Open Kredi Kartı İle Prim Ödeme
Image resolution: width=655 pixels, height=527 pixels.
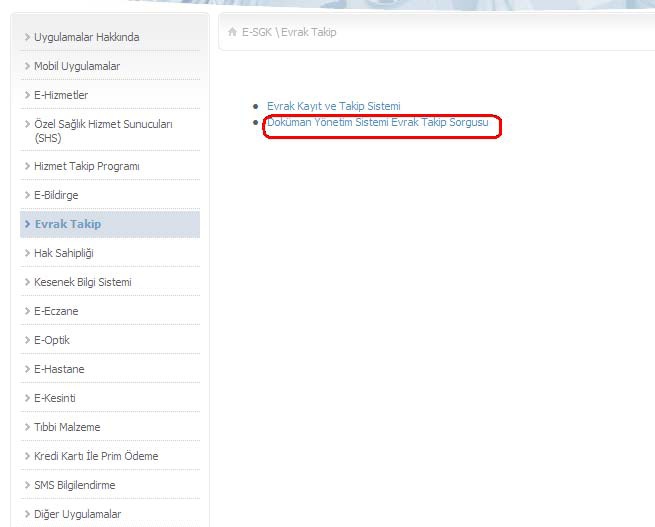pos(96,456)
